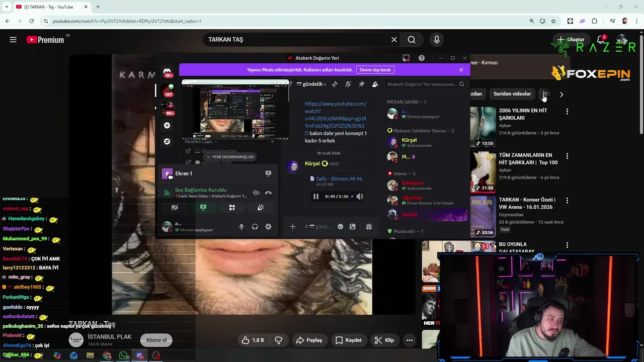Image resolution: width=644 pixels, height=362 pixels.
Task: Clear the TARKAN TAŞ search text
Action: 394,40
